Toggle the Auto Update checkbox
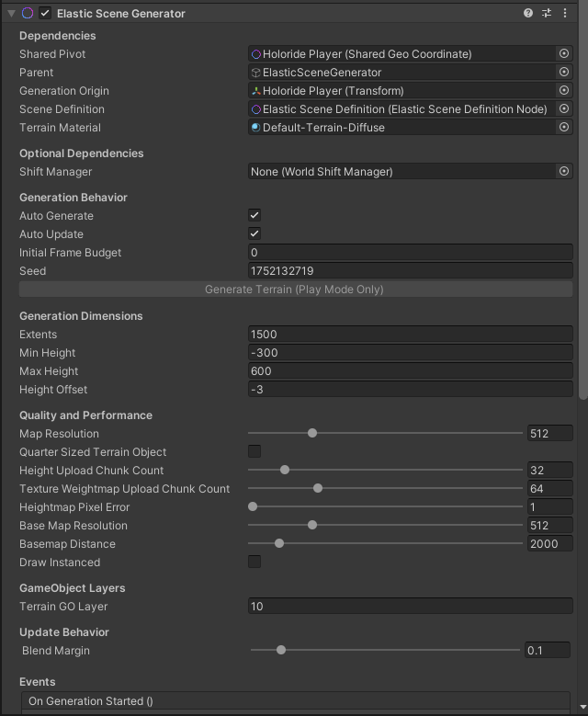This screenshot has height=716, width=588. (254, 234)
